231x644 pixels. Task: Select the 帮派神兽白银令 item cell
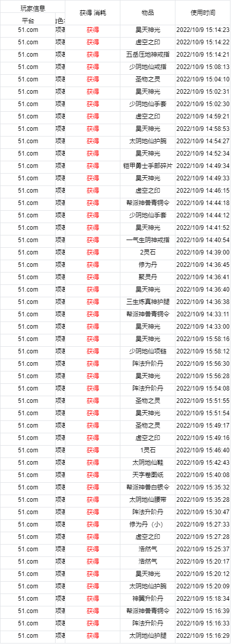coord(148,487)
